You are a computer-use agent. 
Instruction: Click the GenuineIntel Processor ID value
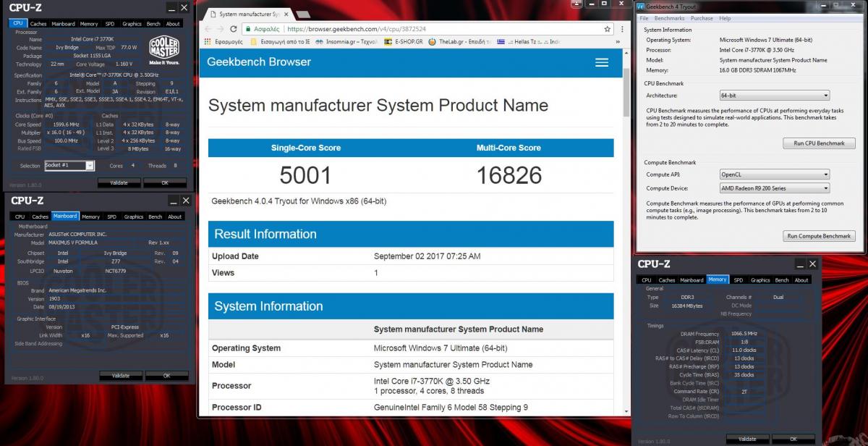(451, 408)
